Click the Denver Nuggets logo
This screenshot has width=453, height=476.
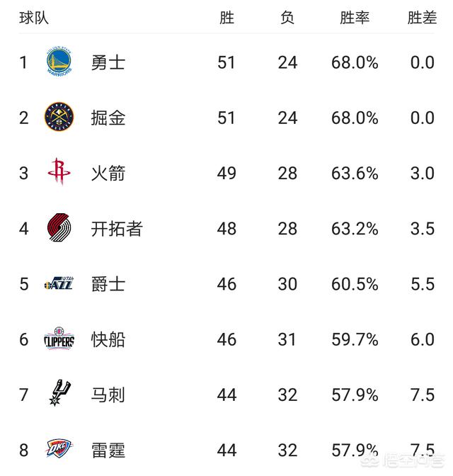pos(59,117)
